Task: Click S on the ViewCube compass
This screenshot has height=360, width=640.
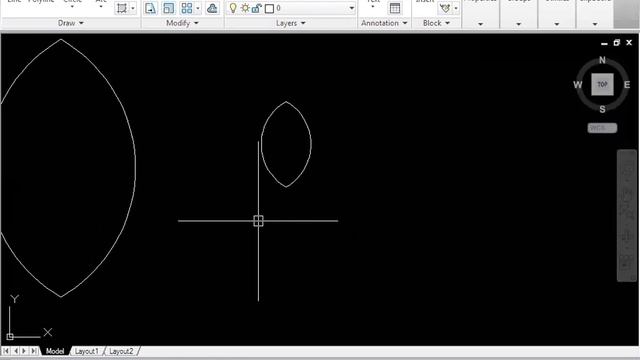Action: 602,109
